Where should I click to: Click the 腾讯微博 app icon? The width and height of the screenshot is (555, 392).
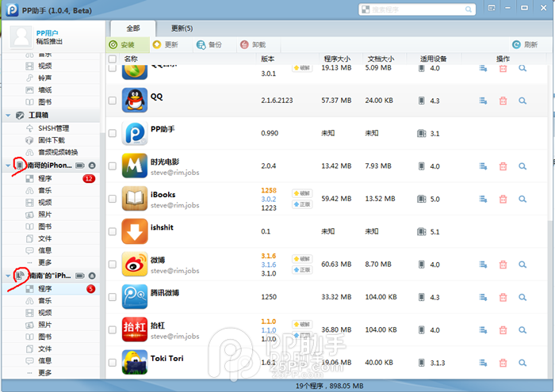point(134,297)
